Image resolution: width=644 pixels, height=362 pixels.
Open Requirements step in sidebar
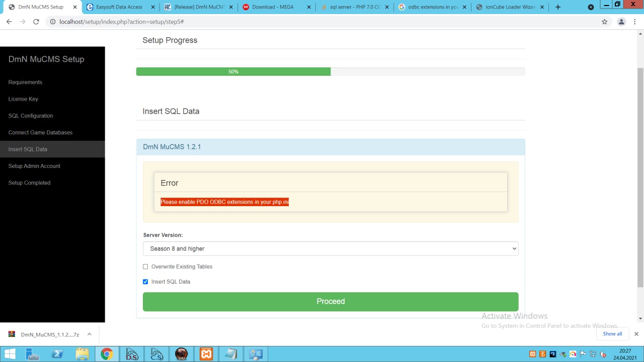(52, 82)
